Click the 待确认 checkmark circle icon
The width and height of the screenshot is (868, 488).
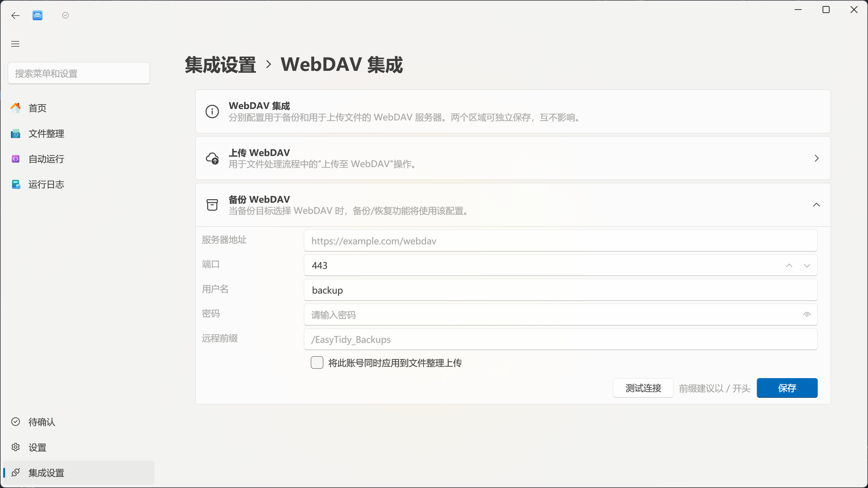16,422
